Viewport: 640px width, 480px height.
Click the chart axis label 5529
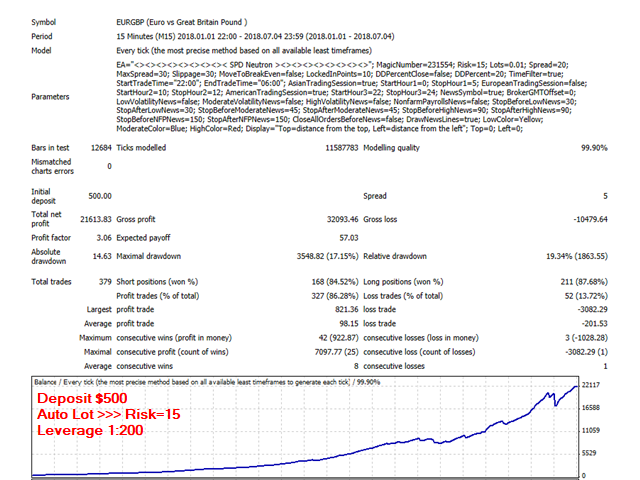(x=589, y=453)
